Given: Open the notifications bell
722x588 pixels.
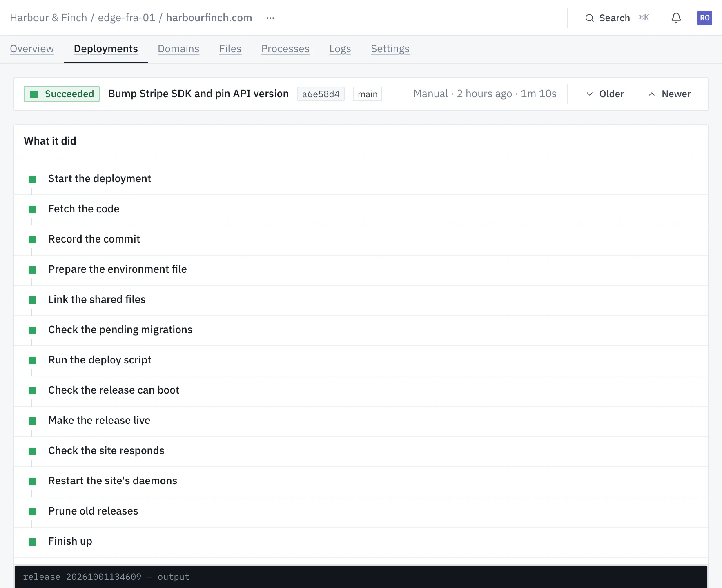Looking at the screenshot, I should click(676, 18).
